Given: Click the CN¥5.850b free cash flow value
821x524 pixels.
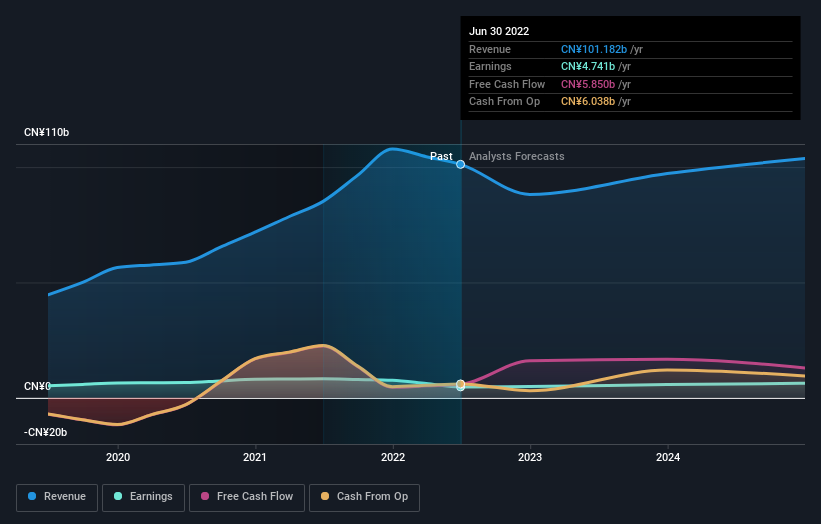Looking at the screenshot, I should pos(588,84).
